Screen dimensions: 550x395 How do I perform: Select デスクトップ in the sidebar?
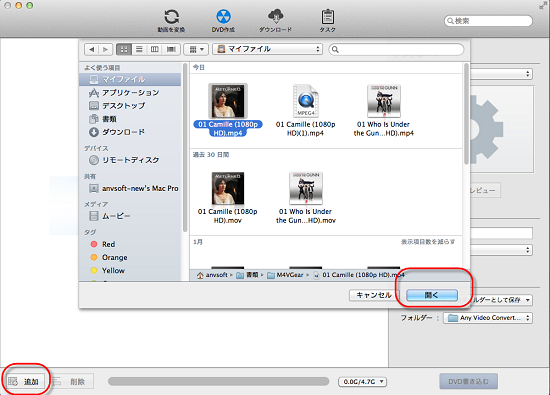tap(130, 106)
